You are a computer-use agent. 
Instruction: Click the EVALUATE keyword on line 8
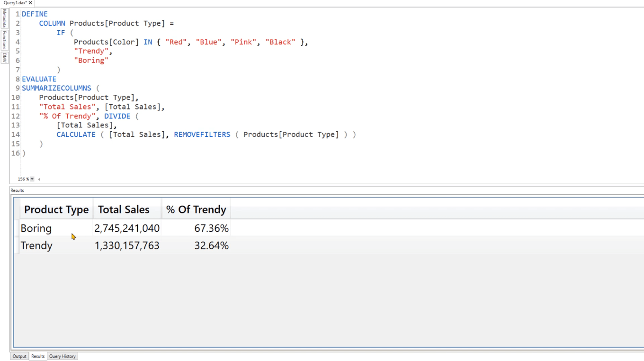39,79
